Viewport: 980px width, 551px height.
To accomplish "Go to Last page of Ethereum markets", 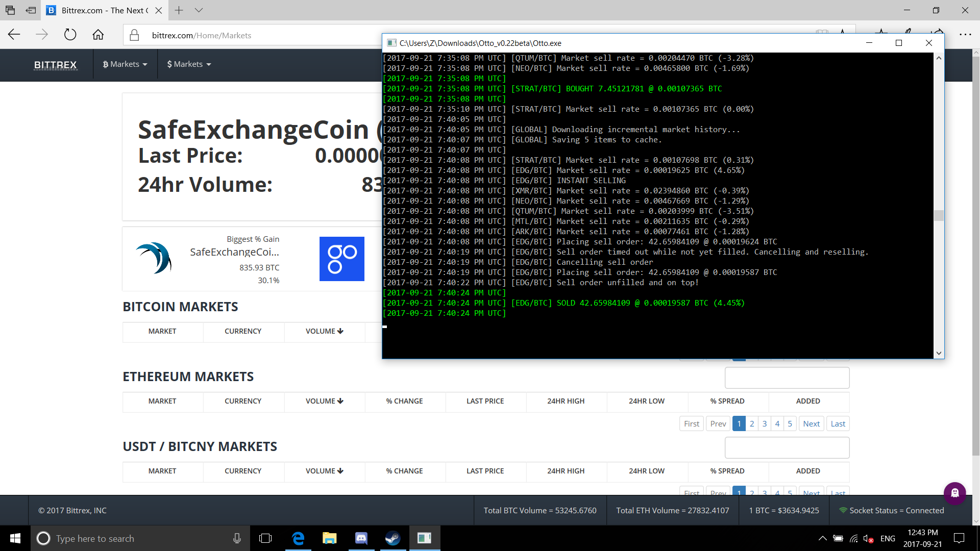I will (x=838, y=423).
